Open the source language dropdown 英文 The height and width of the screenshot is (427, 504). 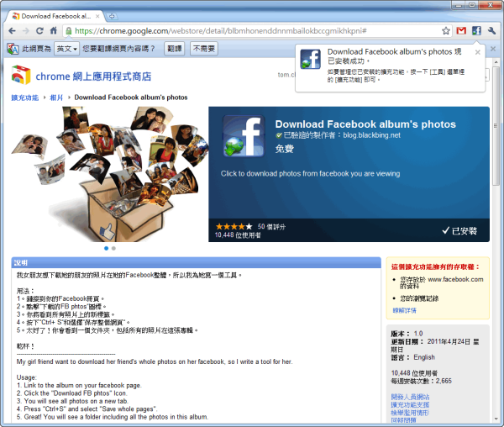tap(66, 49)
